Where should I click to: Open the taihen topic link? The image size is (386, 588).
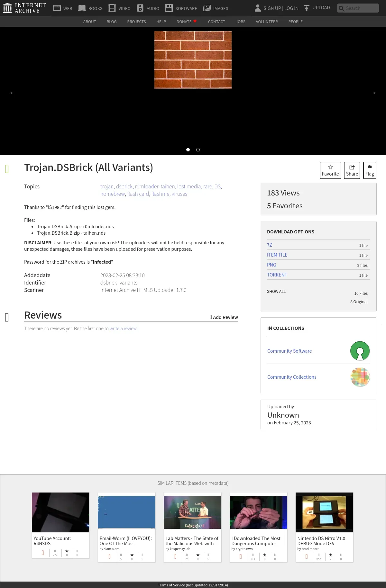coord(168,186)
